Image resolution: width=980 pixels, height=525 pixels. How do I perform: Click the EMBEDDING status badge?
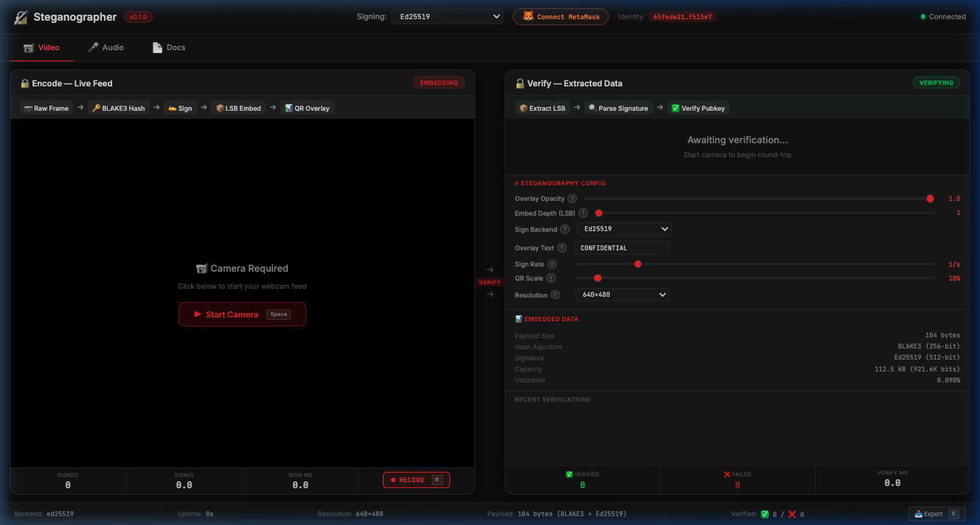439,83
